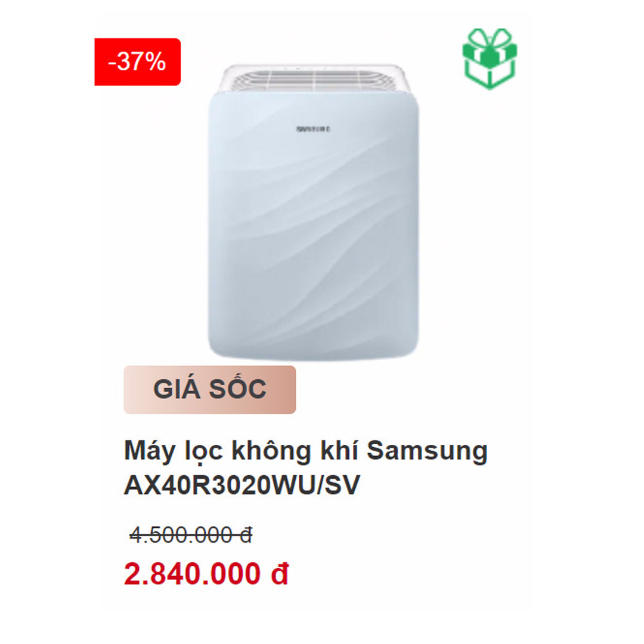644x644 pixels.
Task: Click the word Samsung in product title
Action: [427, 451]
